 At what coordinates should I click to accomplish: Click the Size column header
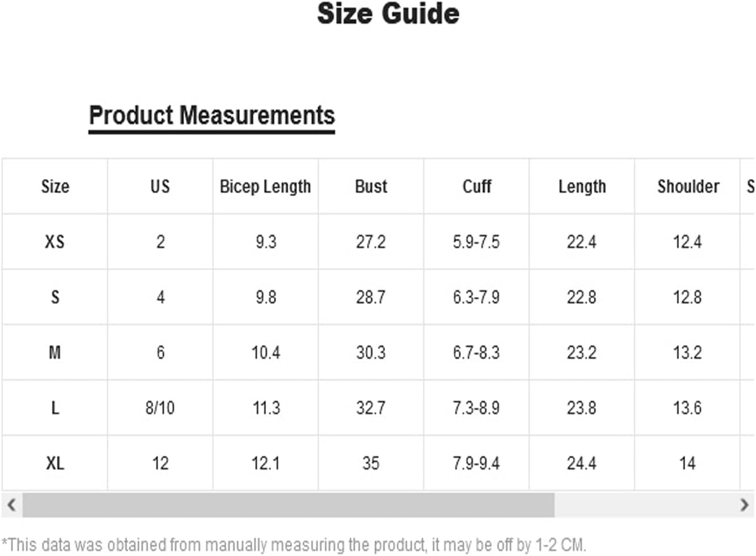click(x=55, y=186)
